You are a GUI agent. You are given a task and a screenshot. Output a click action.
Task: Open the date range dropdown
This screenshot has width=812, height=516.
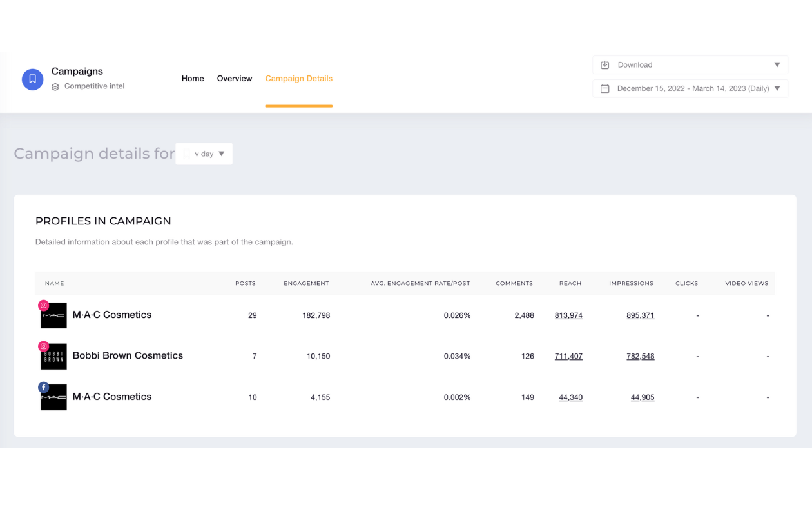click(x=690, y=88)
